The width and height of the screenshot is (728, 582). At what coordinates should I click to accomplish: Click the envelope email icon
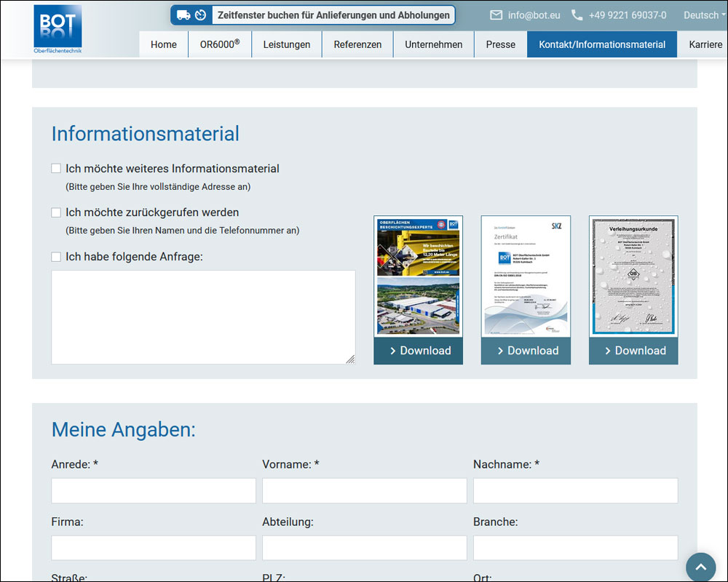[x=496, y=15]
